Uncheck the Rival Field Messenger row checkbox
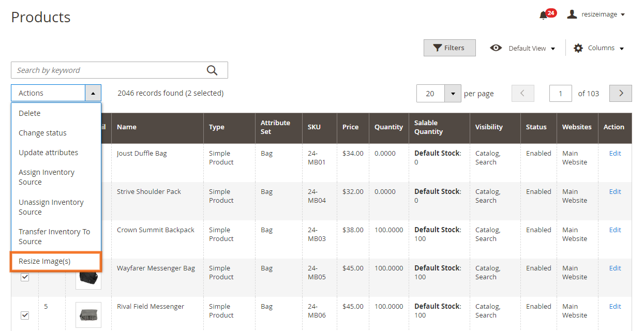 [x=25, y=315]
